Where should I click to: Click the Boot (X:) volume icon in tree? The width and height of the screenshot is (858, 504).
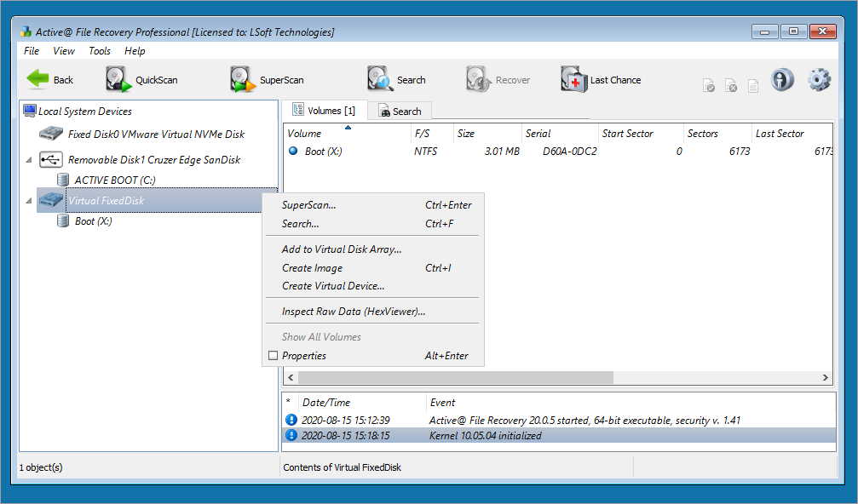coord(63,220)
